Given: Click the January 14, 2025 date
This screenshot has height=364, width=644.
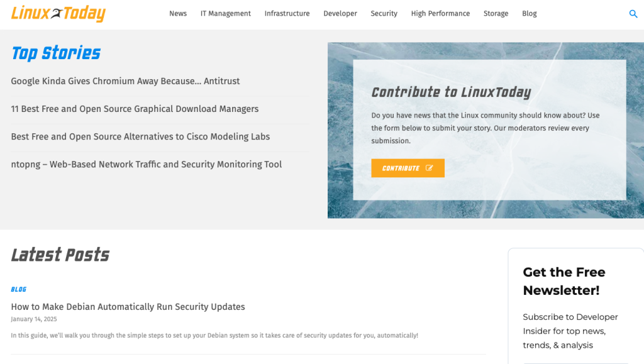Looking at the screenshot, I should (34, 319).
